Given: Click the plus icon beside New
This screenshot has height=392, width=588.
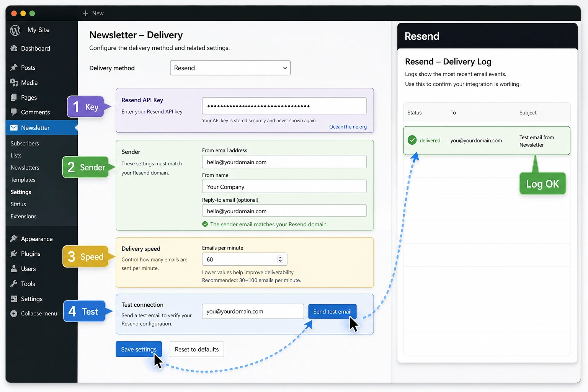Looking at the screenshot, I should 86,13.
